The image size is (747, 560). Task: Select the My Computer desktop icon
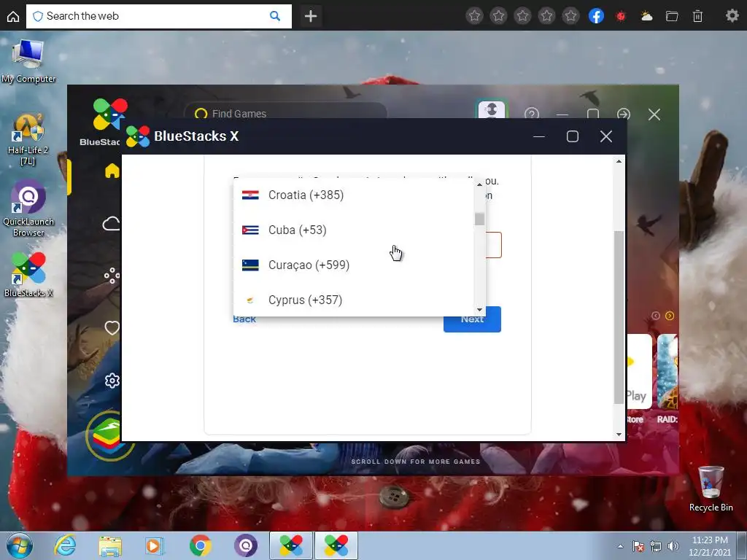coord(28,61)
